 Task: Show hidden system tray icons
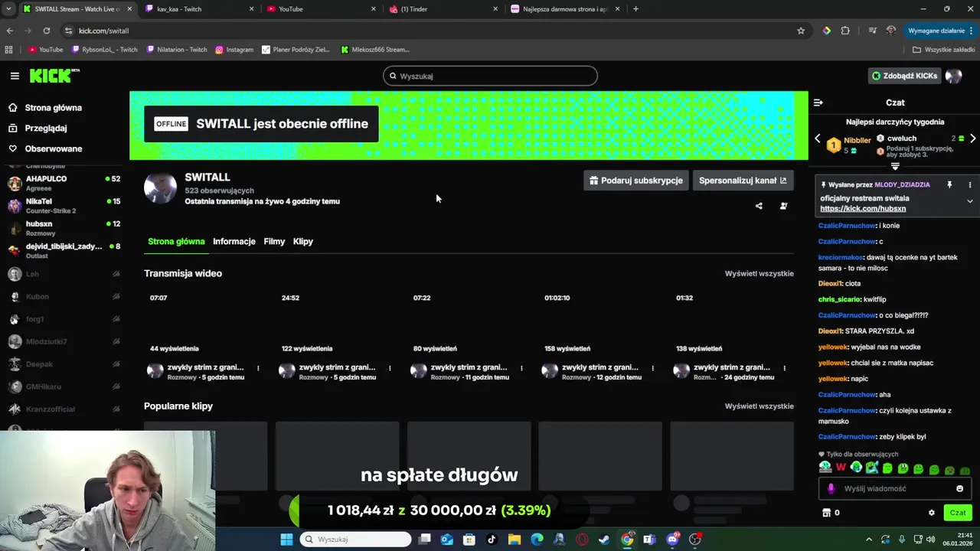pyautogui.click(x=870, y=540)
